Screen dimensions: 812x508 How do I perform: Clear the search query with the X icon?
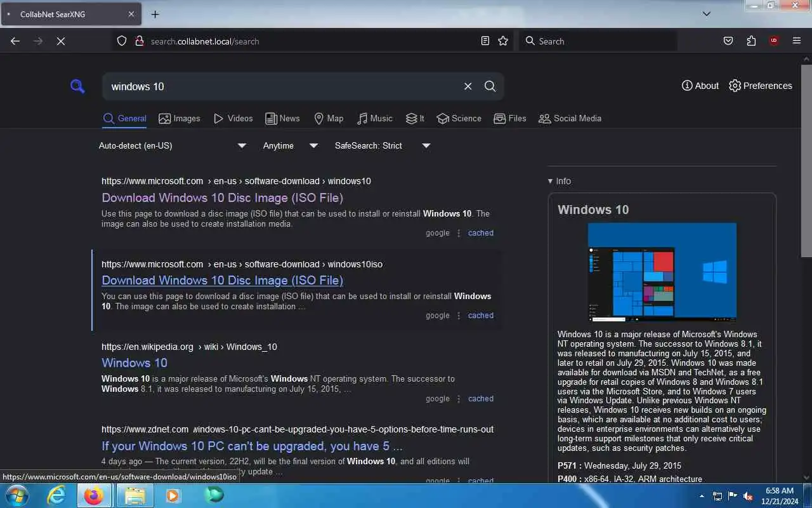(468, 86)
